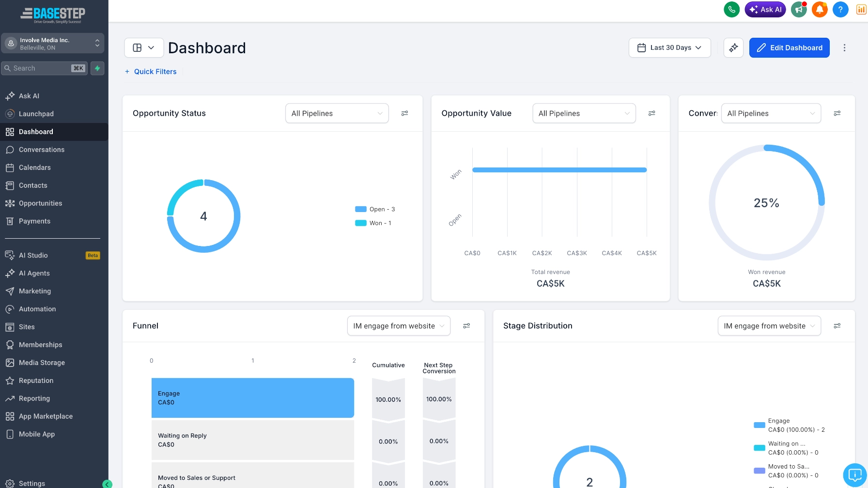Click the sparkle AI insights icon near Edit Dashboard
Viewport: 868px width, 488px height.
click(x=733, y=47)
